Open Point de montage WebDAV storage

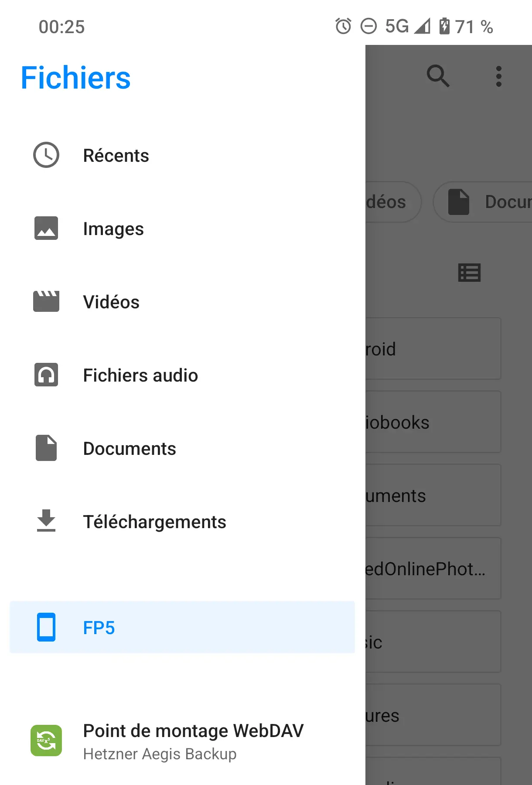(x=193, y=741)
